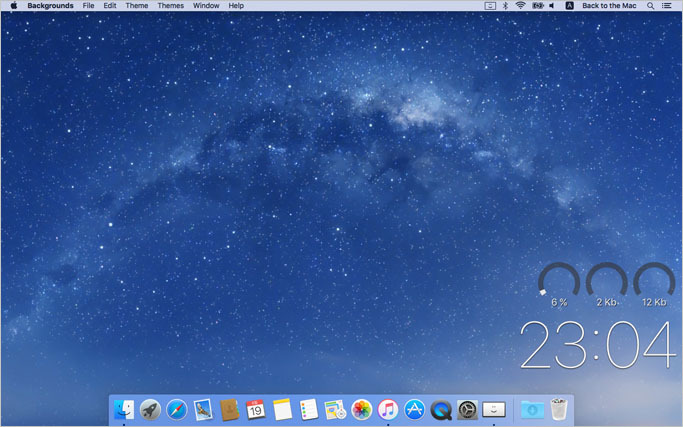Open the input source 'A' menu

click(x=569, y=6)
